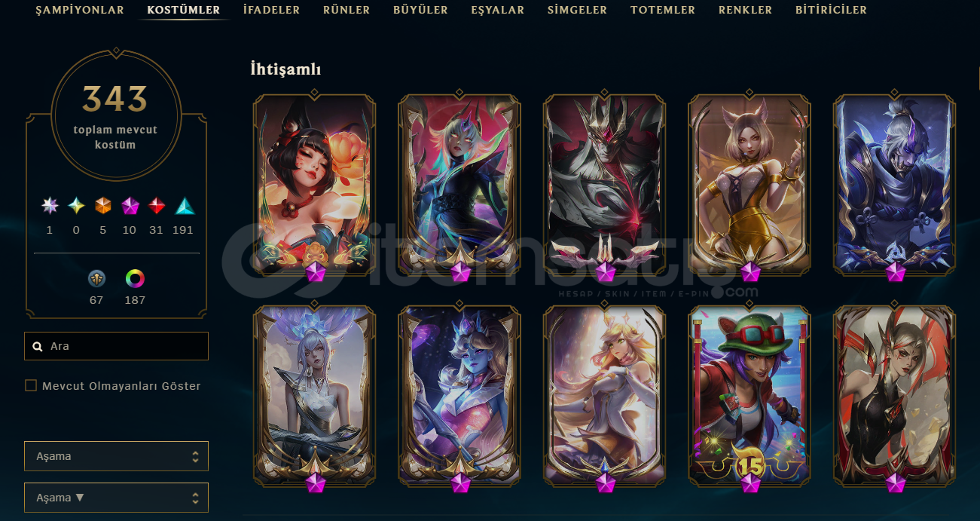Image resolution: width=980 pixels, height=521 pixels.
Task: Select the dark red-armored Mordekaiser skin thumbnail
Action: (604, 184)
